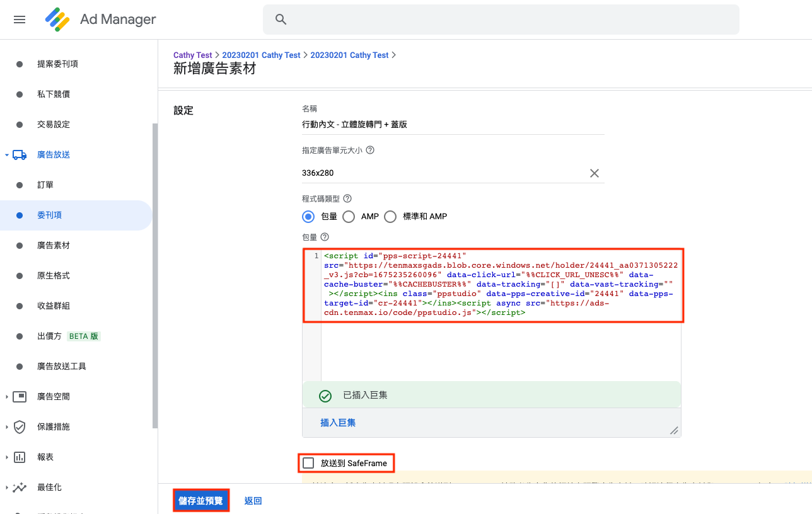Viewport: 812px width, 514px height.
Task: Open 原生格式 in sidebar
Action: coord(54,275)
